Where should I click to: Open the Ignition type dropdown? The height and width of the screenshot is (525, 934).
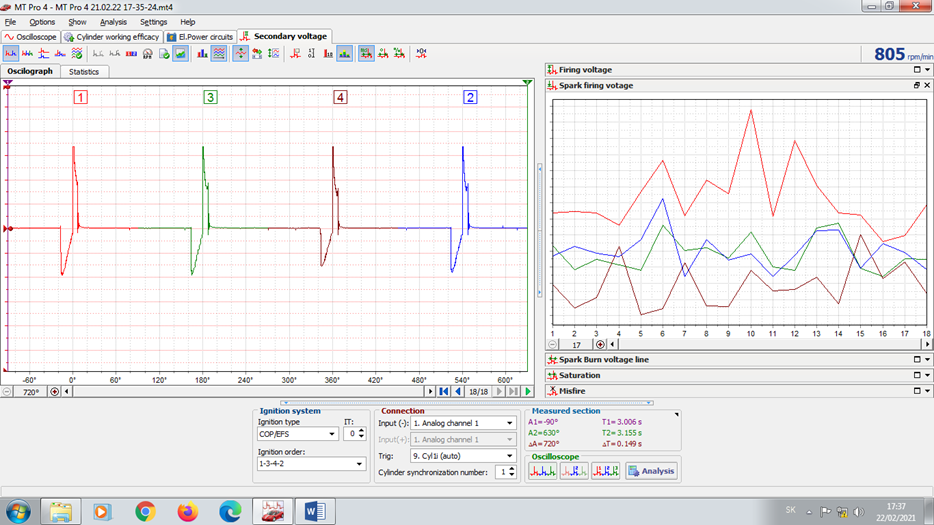click(x=332, y=434)
